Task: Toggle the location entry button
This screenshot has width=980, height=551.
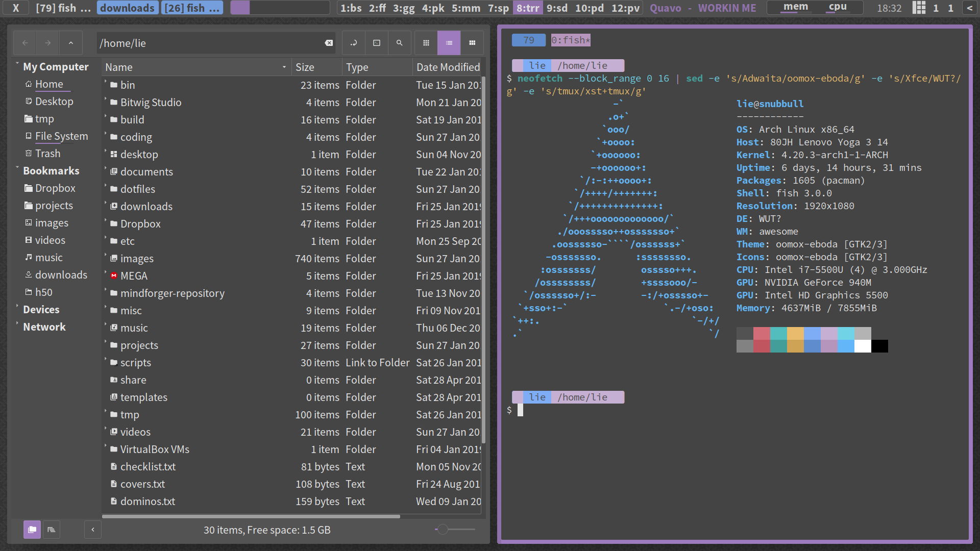Action: (354, 43)
